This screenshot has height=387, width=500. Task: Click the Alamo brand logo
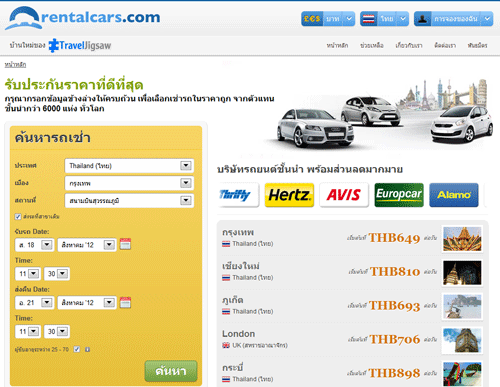pyautogui.click(x=454, y=195)
